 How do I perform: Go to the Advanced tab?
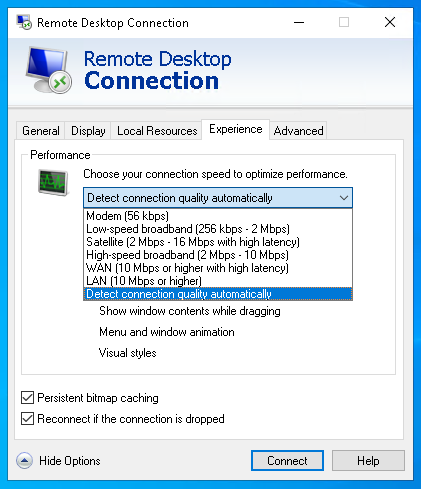tap(298, 131)
